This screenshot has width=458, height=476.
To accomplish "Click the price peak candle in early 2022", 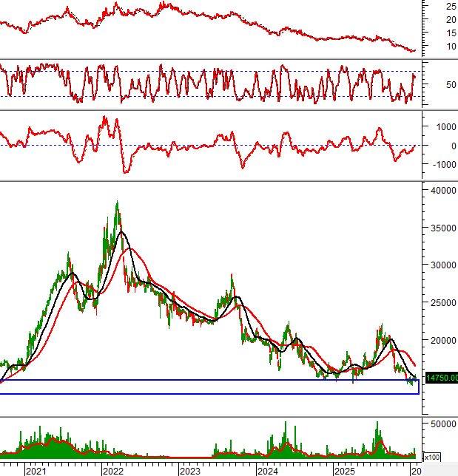I will (117, 203).
